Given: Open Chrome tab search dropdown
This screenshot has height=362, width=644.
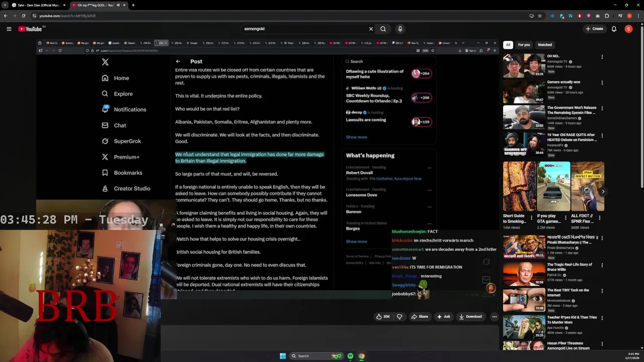Looking at the screenshot, I should click(x=4, y=5).
